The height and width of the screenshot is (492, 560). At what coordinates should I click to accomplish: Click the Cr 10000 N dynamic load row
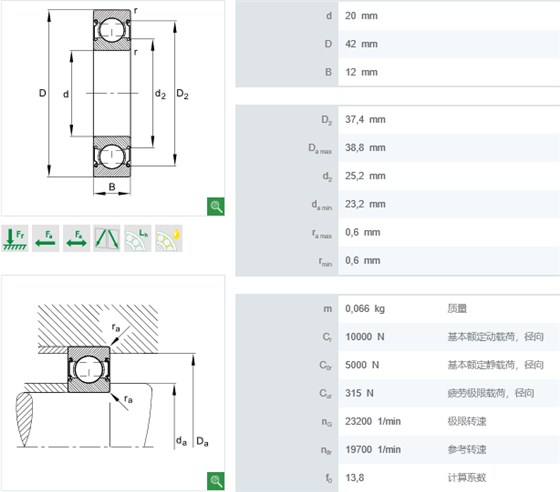pyautogui.click(x=398, y=337)
